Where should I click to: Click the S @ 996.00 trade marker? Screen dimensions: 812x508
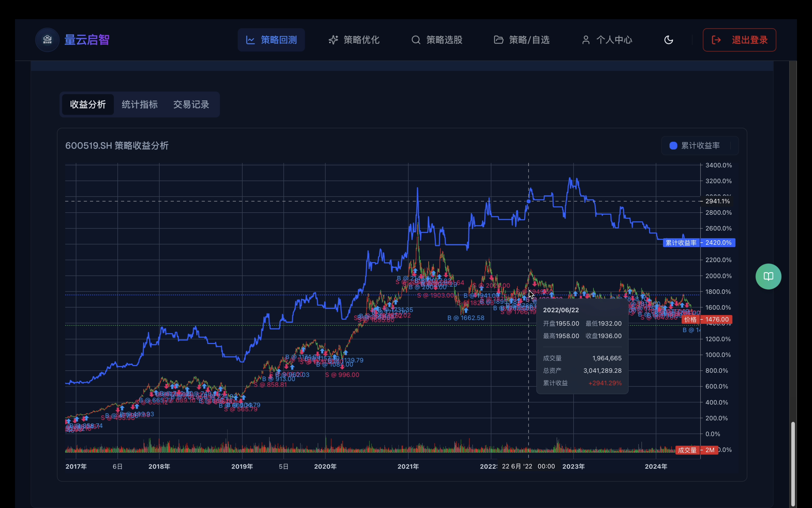pyautogui.click(x=342, y=375)
